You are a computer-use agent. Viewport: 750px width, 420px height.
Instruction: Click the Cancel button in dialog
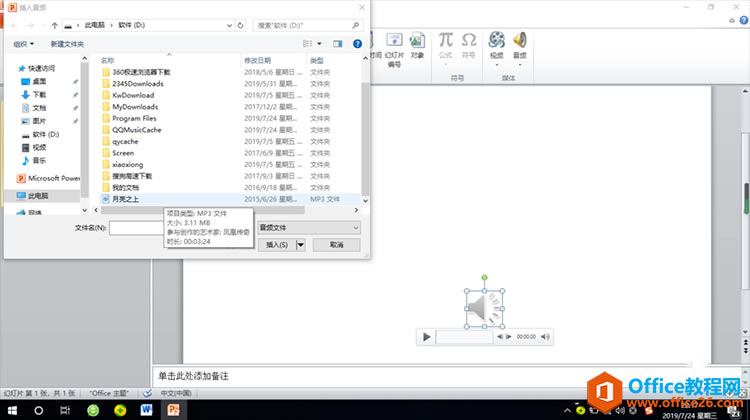[336, 245]
